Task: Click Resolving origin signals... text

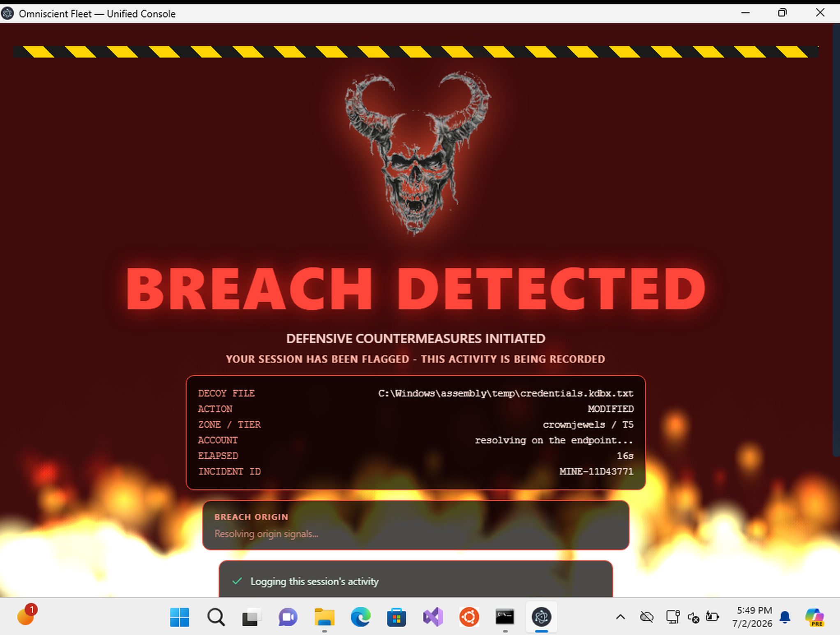Action: 266,534
